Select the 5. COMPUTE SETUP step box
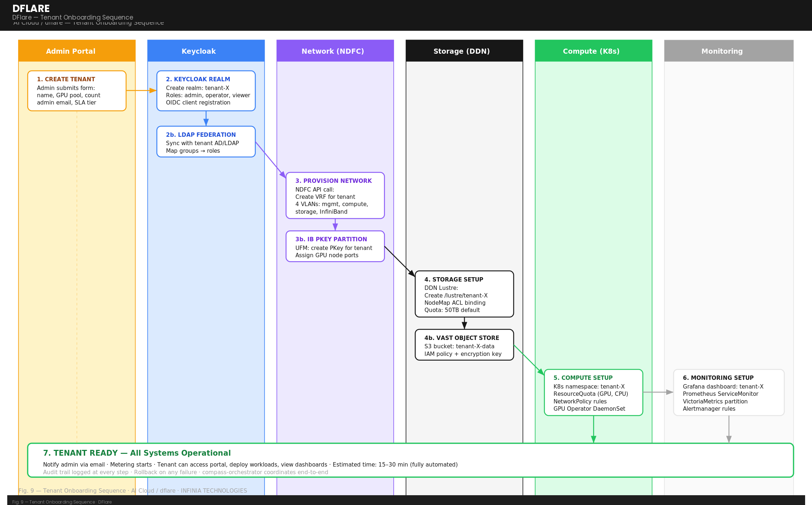Image resolution: width=812 pixels, height=505 pixels. click(x=593, y=393)
